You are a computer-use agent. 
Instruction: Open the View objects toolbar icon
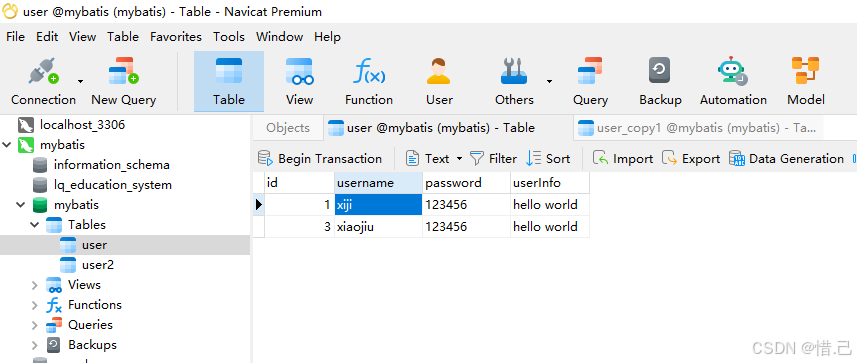tap(299, 82)
